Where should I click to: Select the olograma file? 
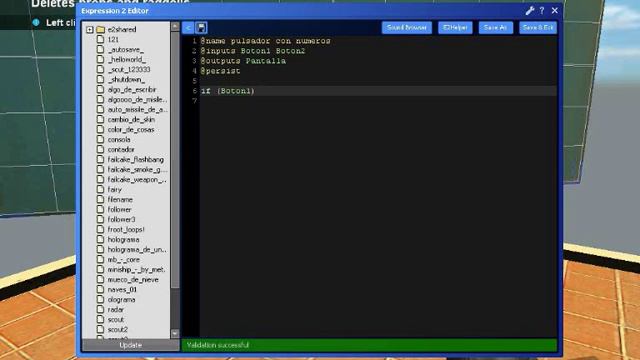coord(121,300)
